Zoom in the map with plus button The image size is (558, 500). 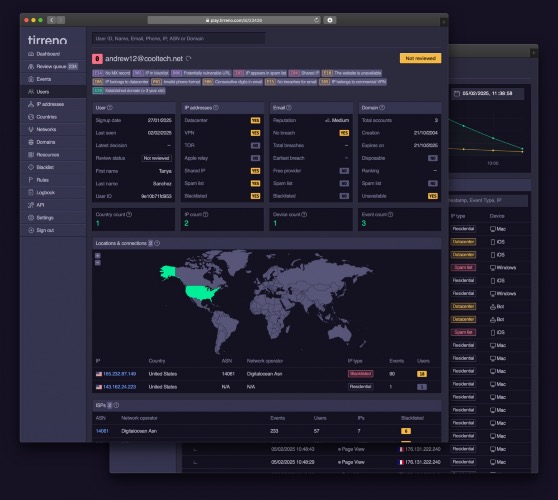coord(98,256)
